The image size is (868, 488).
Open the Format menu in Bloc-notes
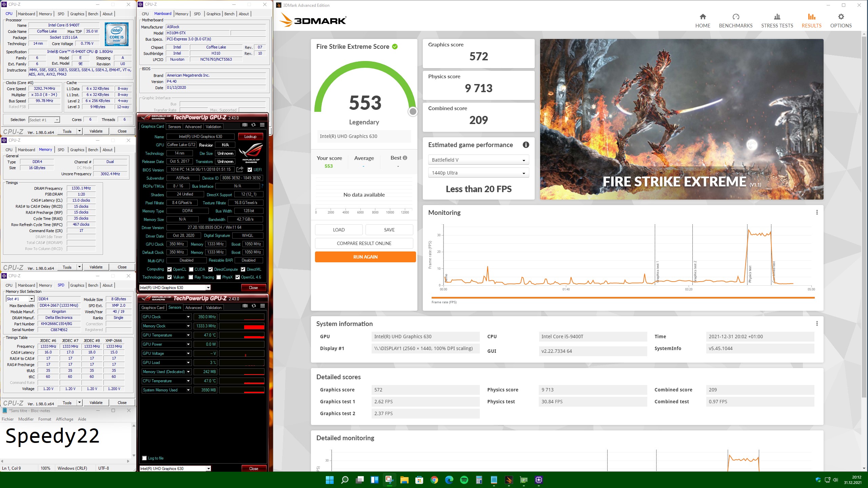pyautogui.click(x=45, y=419)
